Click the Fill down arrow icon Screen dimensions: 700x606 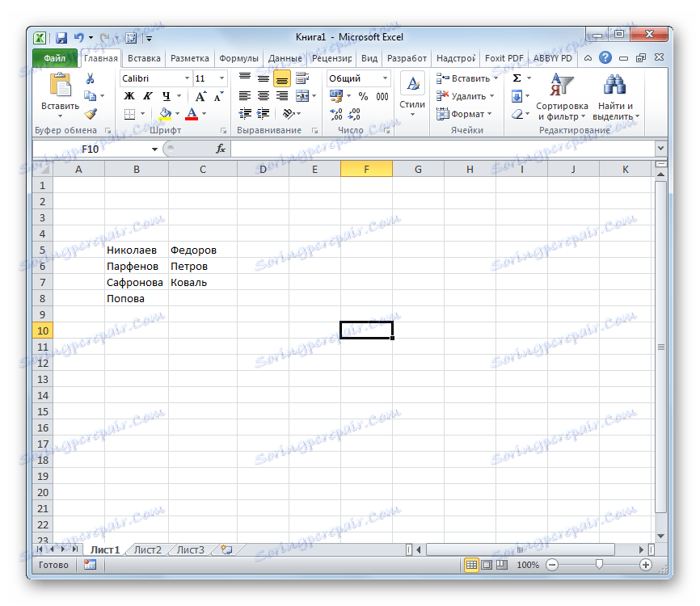tap(517, 96)
